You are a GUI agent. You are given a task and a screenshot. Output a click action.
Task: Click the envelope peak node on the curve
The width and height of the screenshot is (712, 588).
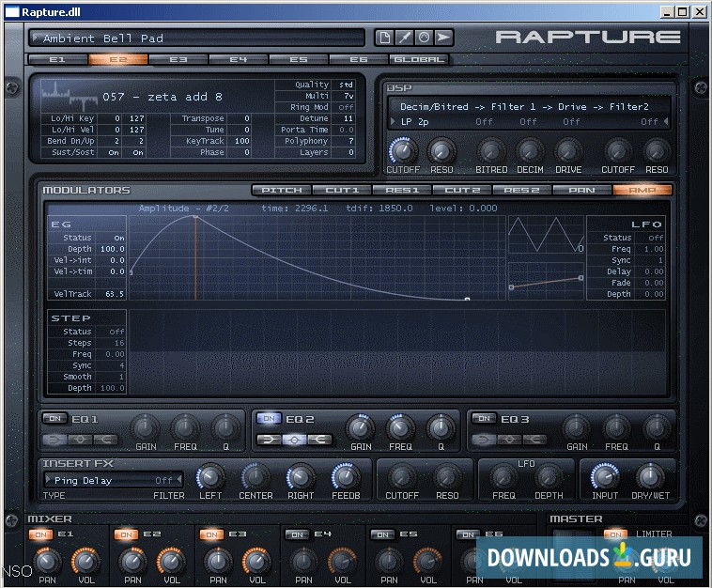[195, 217]
